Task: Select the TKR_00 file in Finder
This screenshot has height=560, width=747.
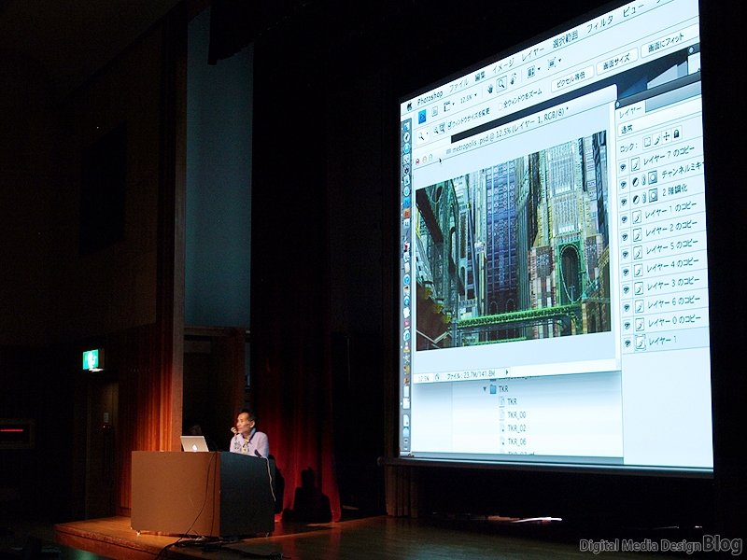Action: (513, 414)
